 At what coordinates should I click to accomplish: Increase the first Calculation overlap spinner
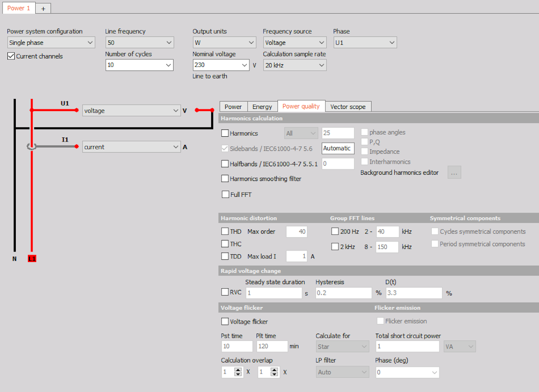point(238,370)
